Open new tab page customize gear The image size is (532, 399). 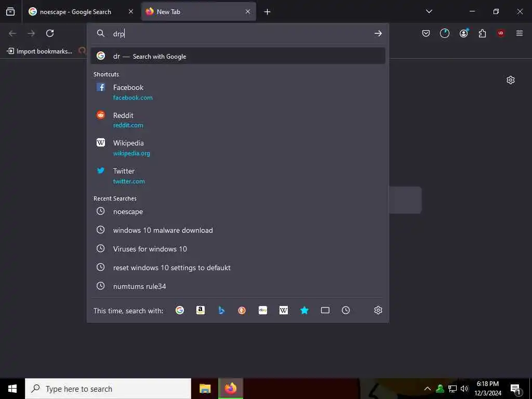[x=511, y=80]
